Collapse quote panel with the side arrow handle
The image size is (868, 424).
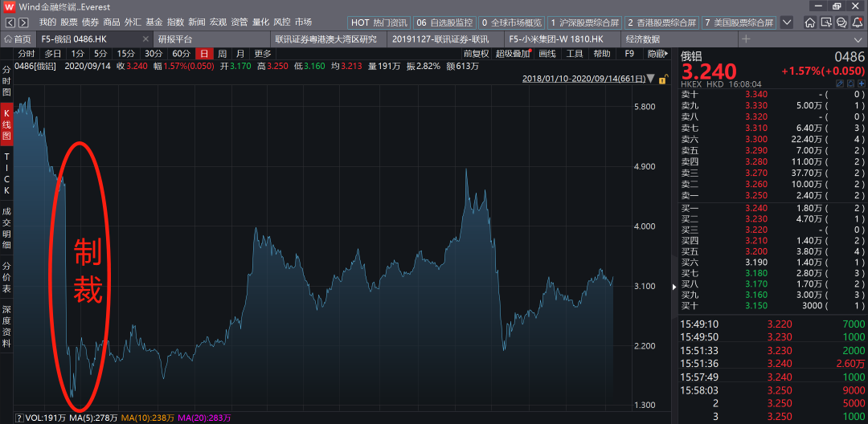point(674,287)
